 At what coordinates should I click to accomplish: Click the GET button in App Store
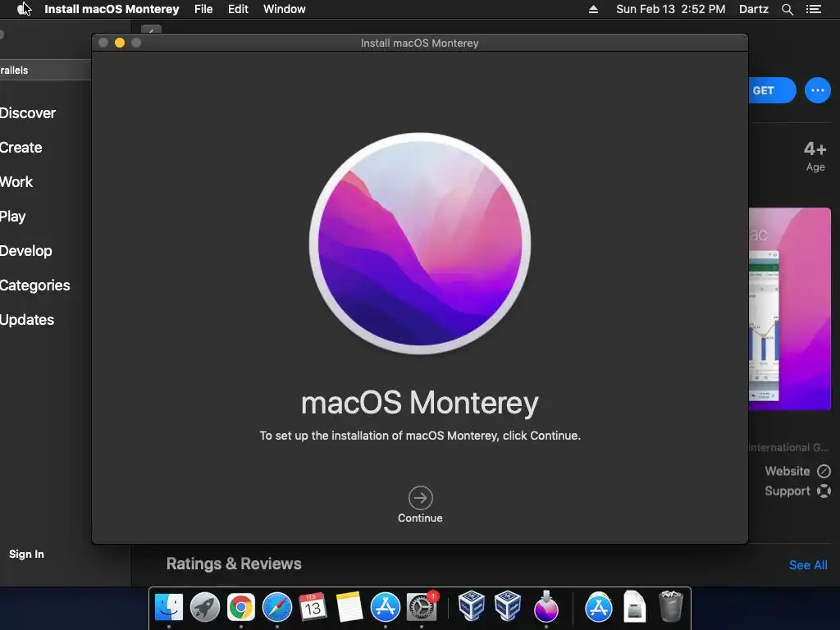click(x=772, y=90)
